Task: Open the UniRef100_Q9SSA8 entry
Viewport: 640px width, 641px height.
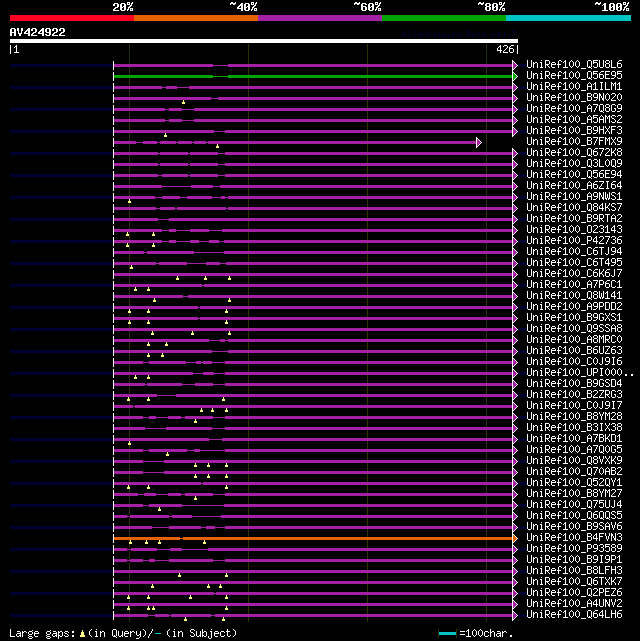Action: 574,329
